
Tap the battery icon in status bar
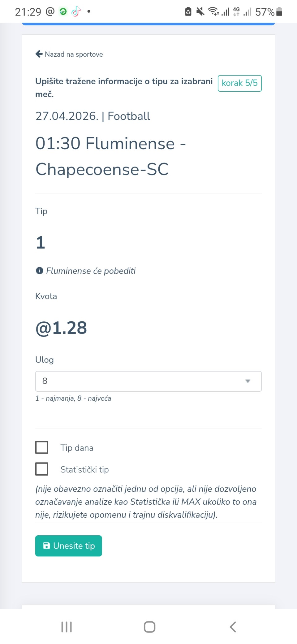pyautogui.click(x=279, y=12)
